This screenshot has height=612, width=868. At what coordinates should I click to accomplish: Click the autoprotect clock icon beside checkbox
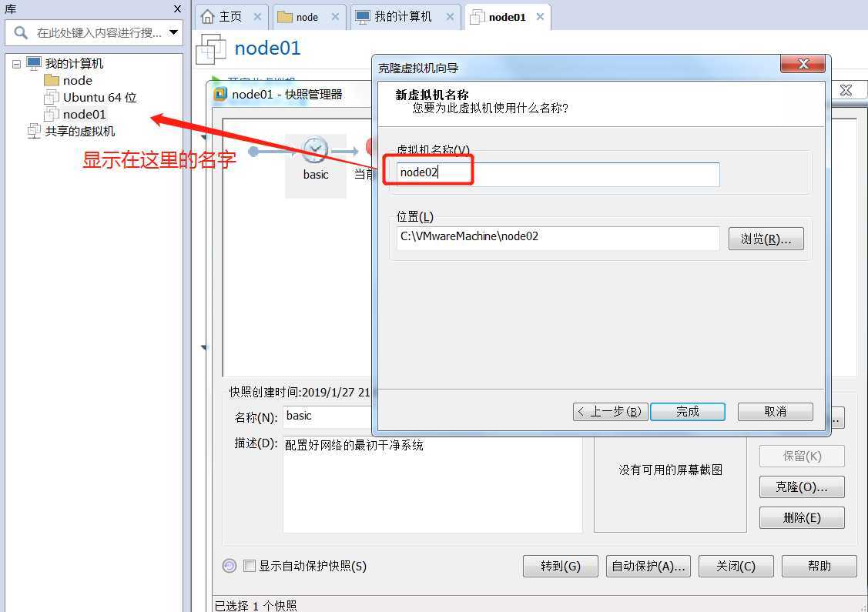pos(230,566)
